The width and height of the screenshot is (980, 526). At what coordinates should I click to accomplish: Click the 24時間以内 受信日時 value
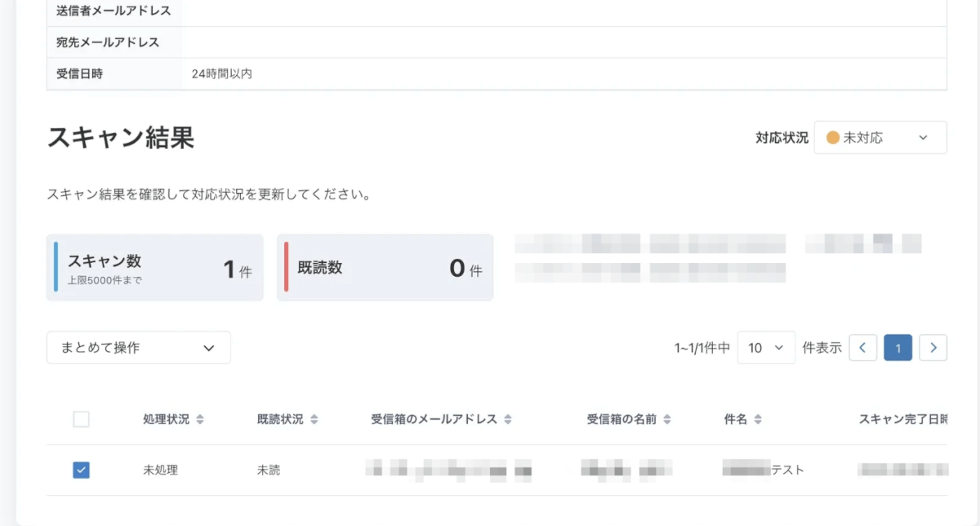(222, 74)
